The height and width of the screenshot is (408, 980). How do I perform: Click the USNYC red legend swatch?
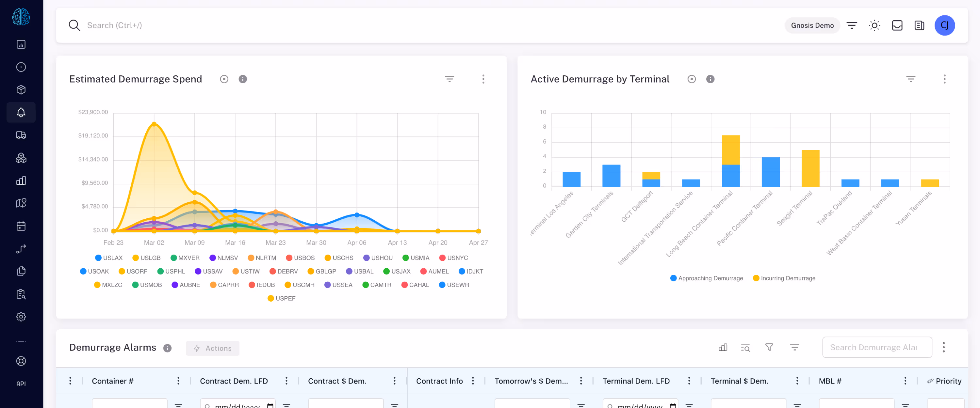click(x=442, y=258)
